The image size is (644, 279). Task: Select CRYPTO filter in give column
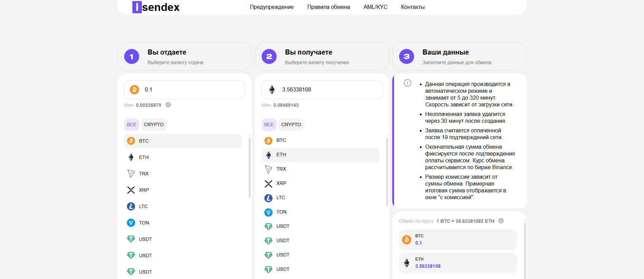(x=154, y=124)
